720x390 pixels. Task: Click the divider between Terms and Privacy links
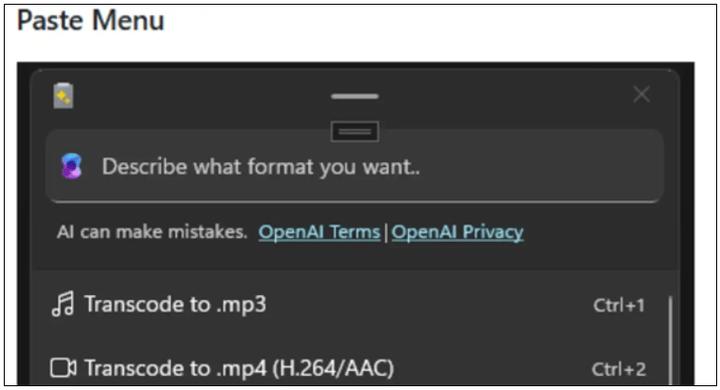pyautogui.click(x=386, y=232)
